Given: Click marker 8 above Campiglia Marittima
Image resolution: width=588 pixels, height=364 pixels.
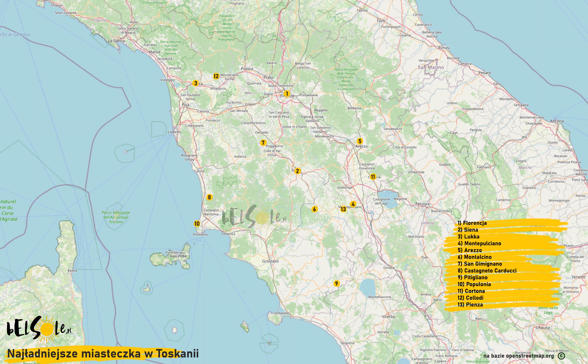Looking at the screenshot, I should (209, 197).
